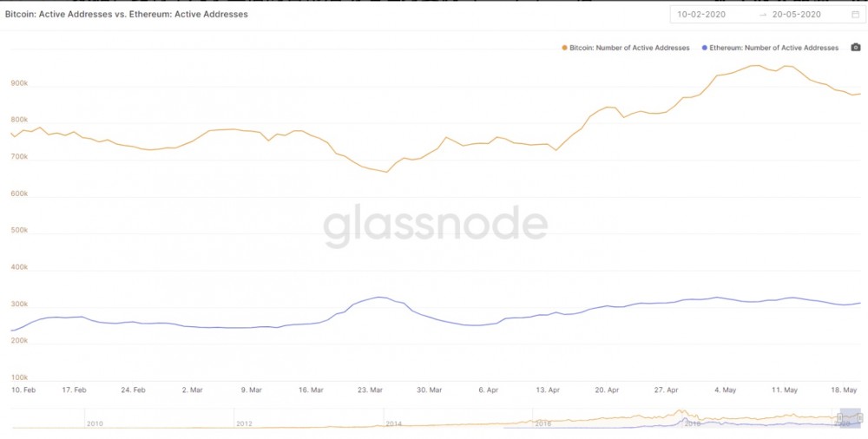Click the 4. May label on x-axis
This screenshot has width=868, height=439.
727,390
